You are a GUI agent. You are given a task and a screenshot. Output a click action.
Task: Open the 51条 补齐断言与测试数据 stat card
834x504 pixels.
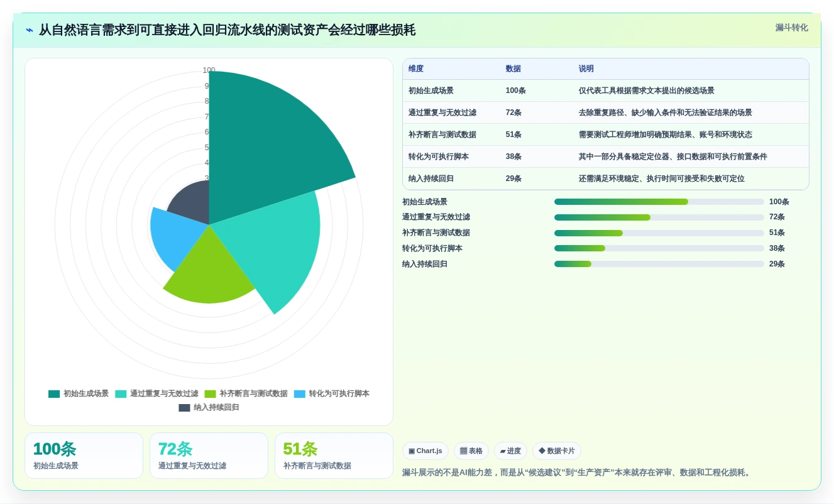pos(334,456)
